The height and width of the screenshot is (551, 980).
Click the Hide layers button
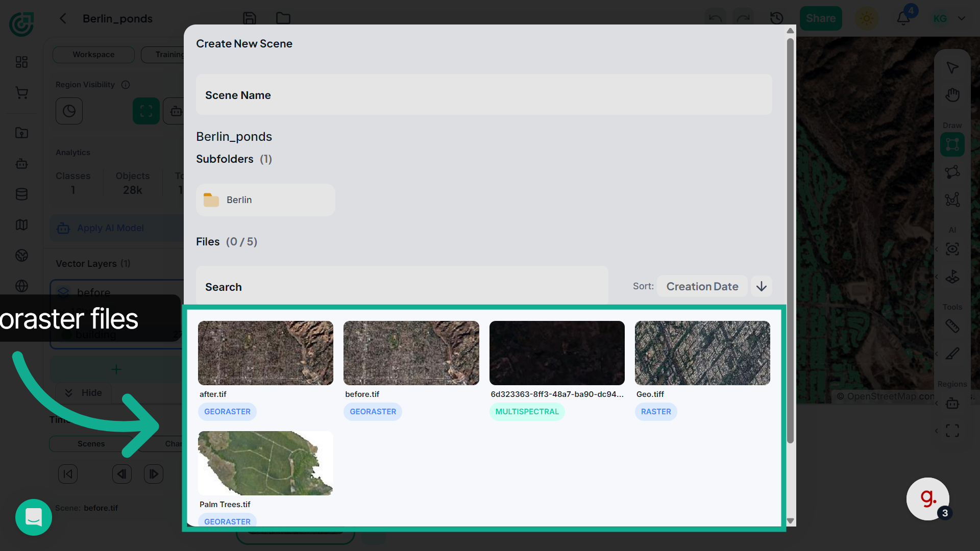pos(83,393)
